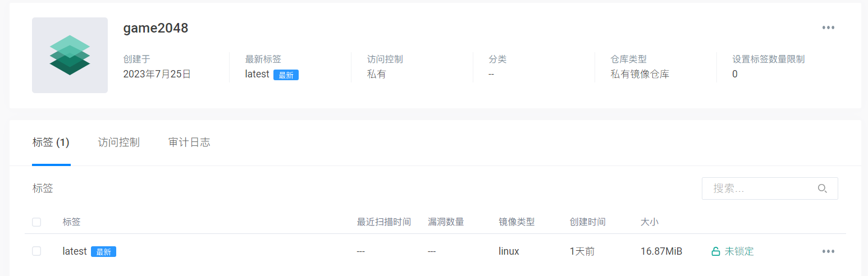The height and width of the screenshot is (276, 868).
Task: Focus the tag search input field
Action: (x=761, y=188)
